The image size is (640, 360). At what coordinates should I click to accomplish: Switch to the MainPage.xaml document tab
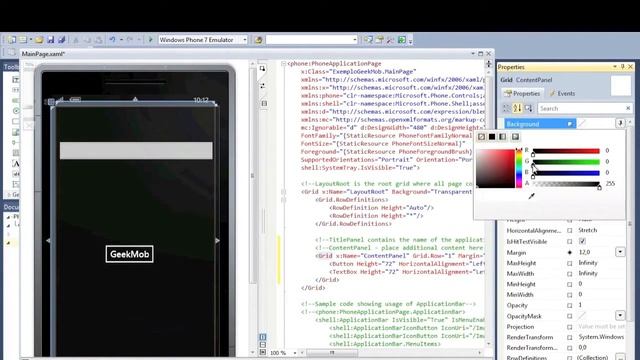43,54
